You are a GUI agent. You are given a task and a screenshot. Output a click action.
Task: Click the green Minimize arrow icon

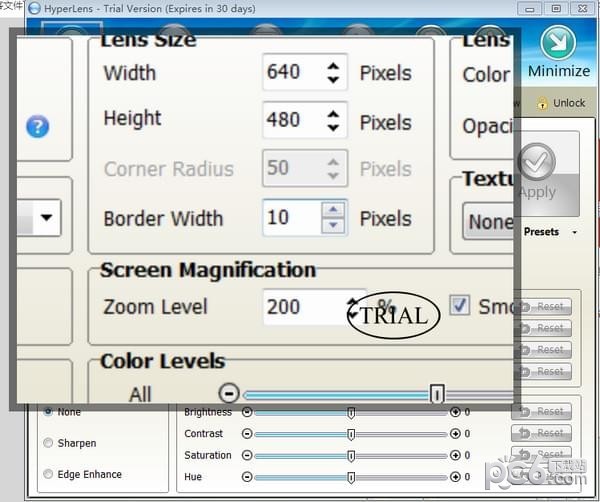558,43
